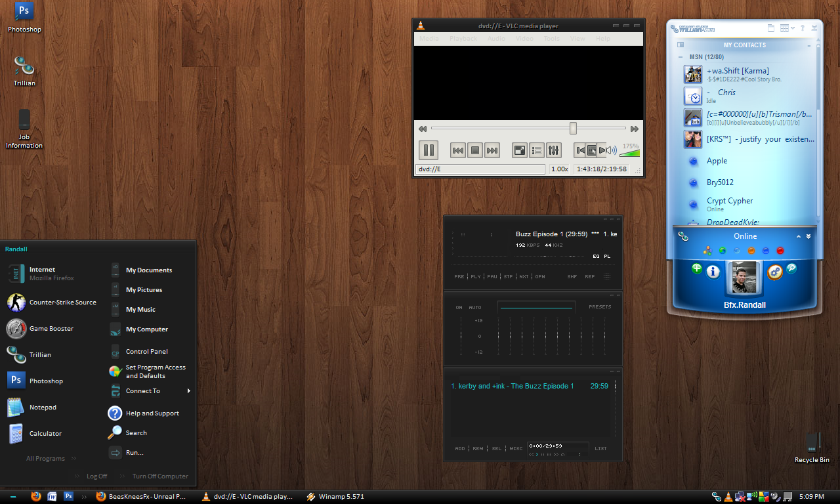Click Winamp NXT next track button

524,276
